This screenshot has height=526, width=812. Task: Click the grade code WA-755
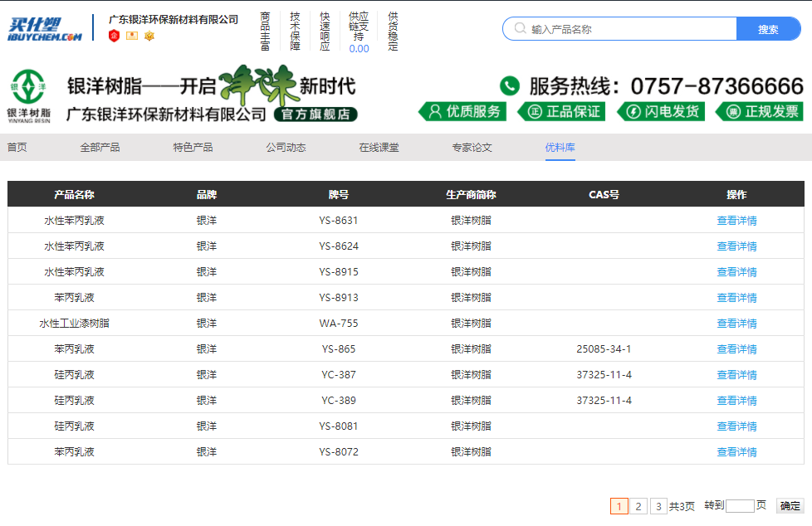point(339,324)
